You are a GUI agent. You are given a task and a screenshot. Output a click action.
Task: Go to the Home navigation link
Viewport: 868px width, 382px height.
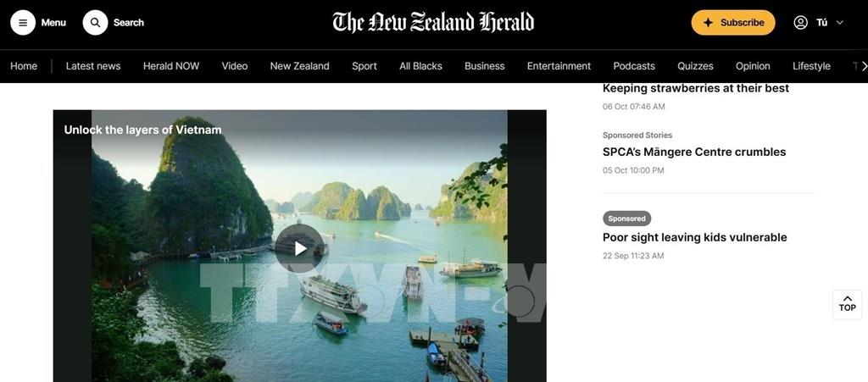[24, 66]
